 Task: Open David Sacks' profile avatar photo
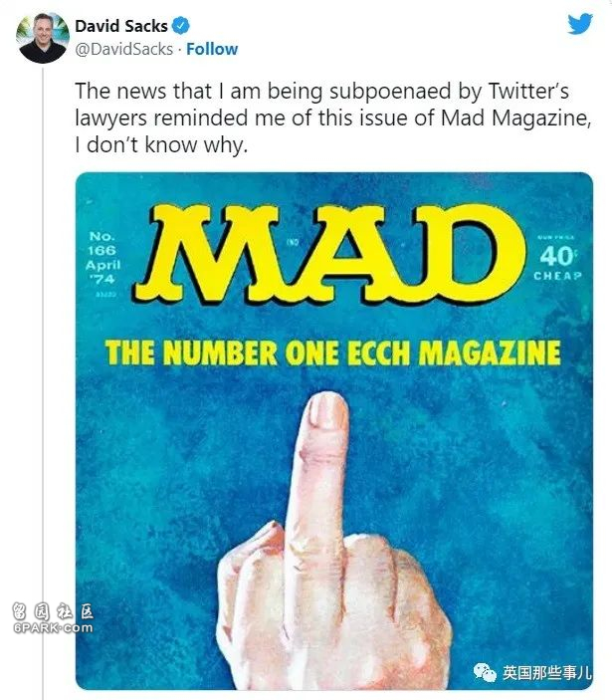pos(43,38)
